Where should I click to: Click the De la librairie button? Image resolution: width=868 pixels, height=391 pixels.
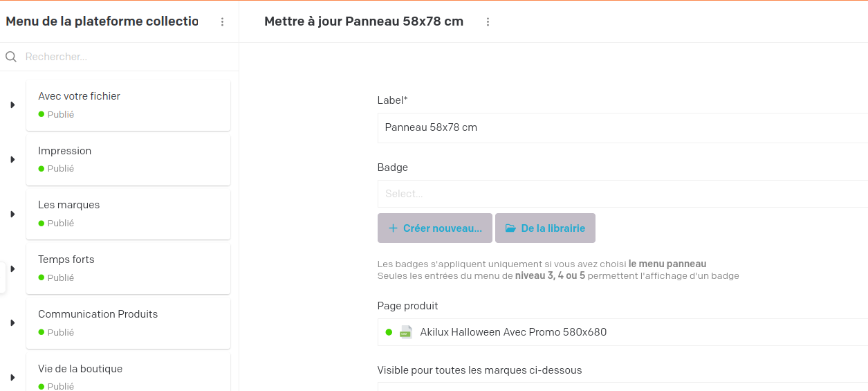pyautogui.click(x=545, y=228)
